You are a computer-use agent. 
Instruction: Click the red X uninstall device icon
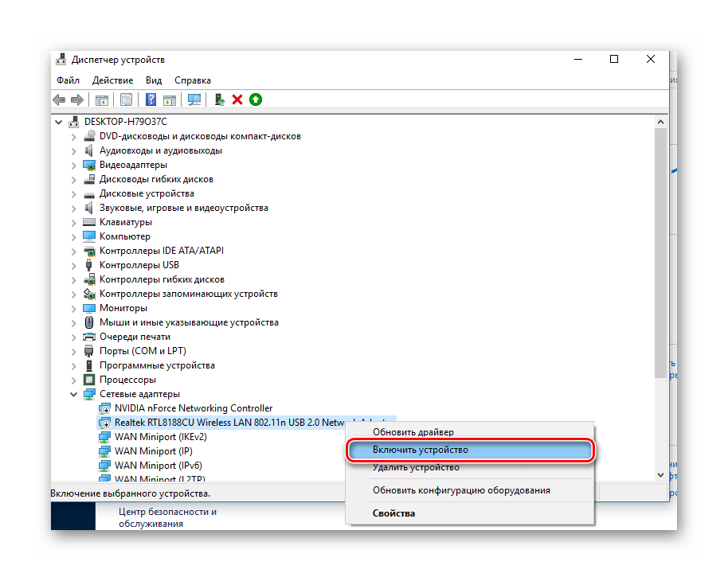237,99
